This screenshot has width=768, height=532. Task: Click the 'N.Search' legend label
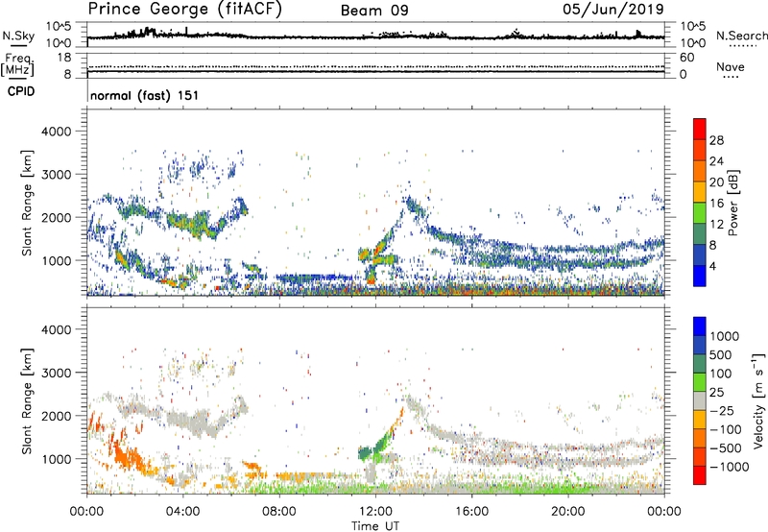[741, 36]
